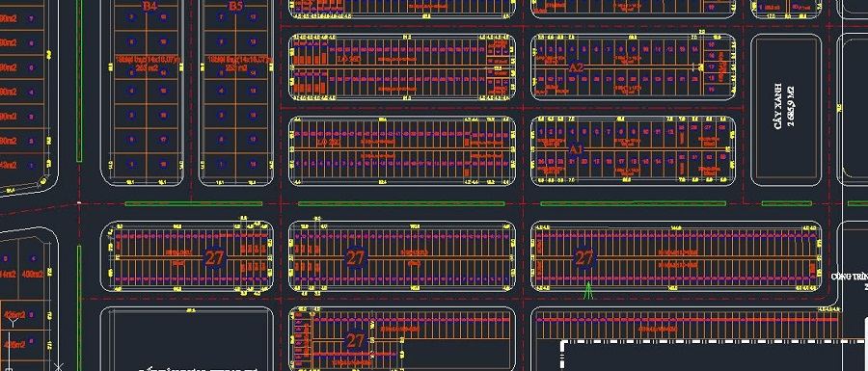
Task: Select the 400m2 lot label
Action: tap(33, 274)
